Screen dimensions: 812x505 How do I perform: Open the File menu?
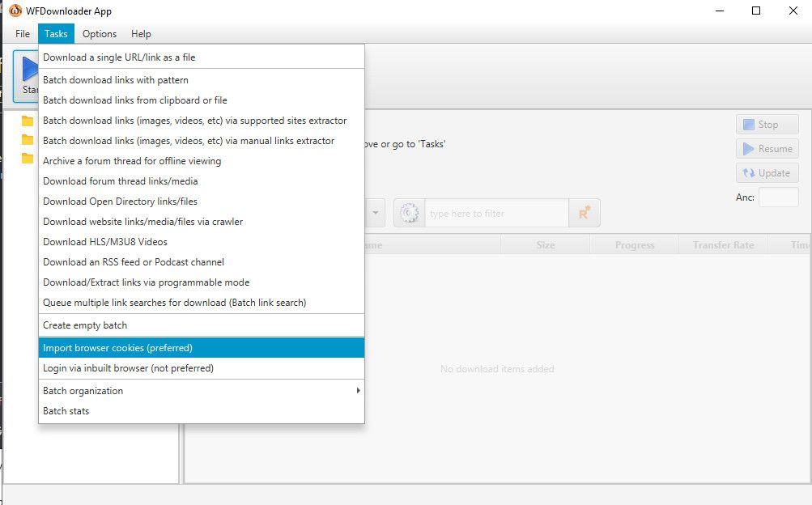23,34
